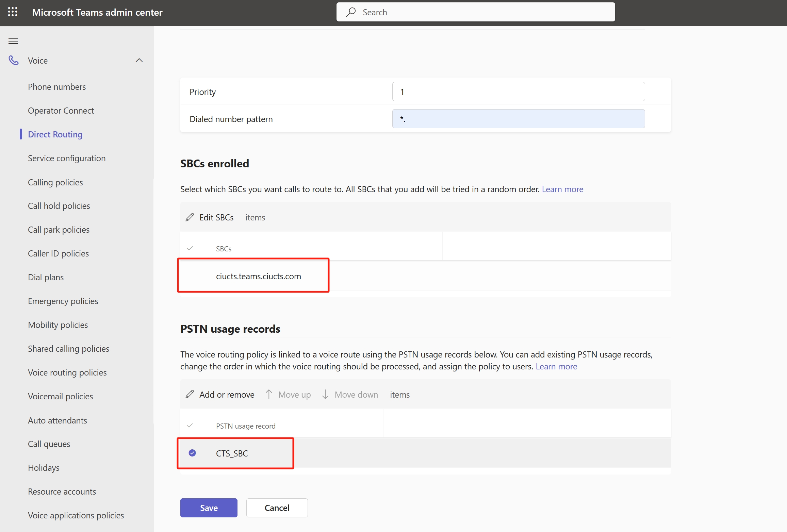Screen dimensions: 787x532
Task: Open Call park policies
Action: [x=59, y=230]
